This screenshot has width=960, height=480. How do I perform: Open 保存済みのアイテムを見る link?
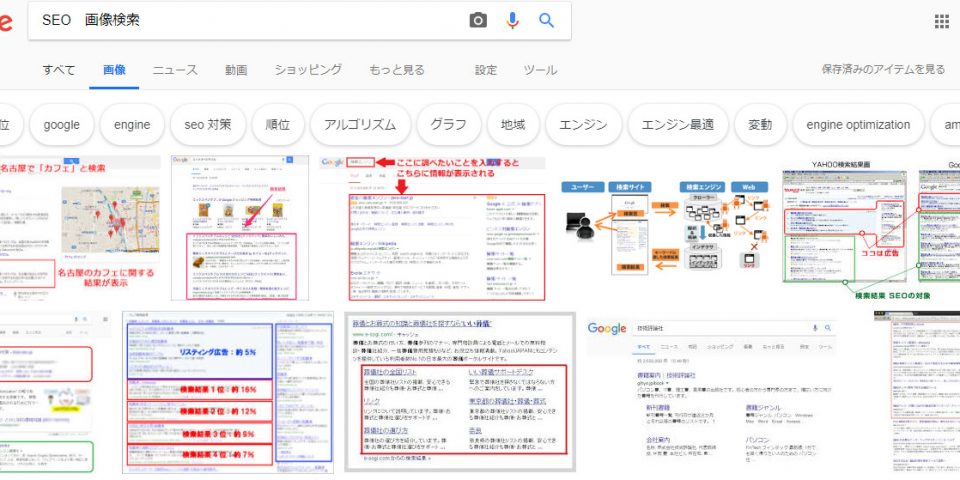click(883, 70)
